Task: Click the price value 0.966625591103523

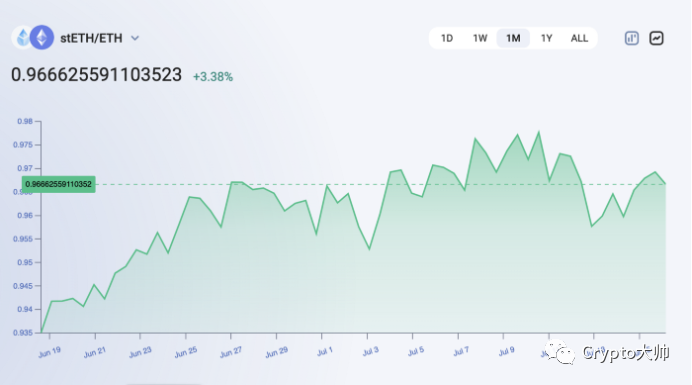Action: click(x=96, y=75)
